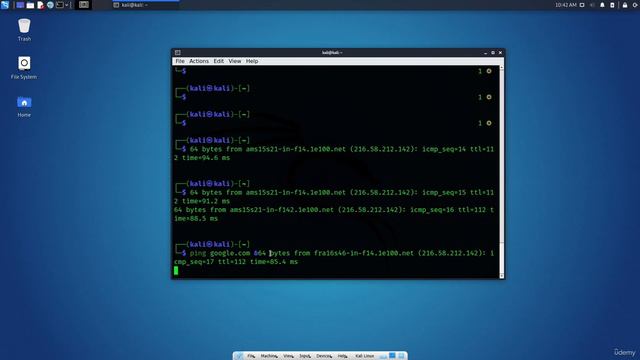This screenshot has height=360, width=640.
Task: Launch the terminal emulator from the panel
Action: coord(60,5)
